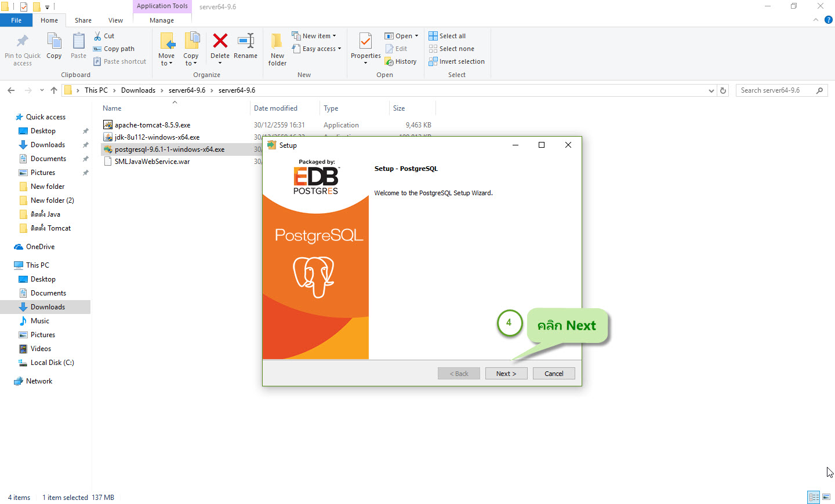The width and height of the screenshot is (835, 504).
Task: Expand the address bar history dropdown
Action: [x=711, y=90]
